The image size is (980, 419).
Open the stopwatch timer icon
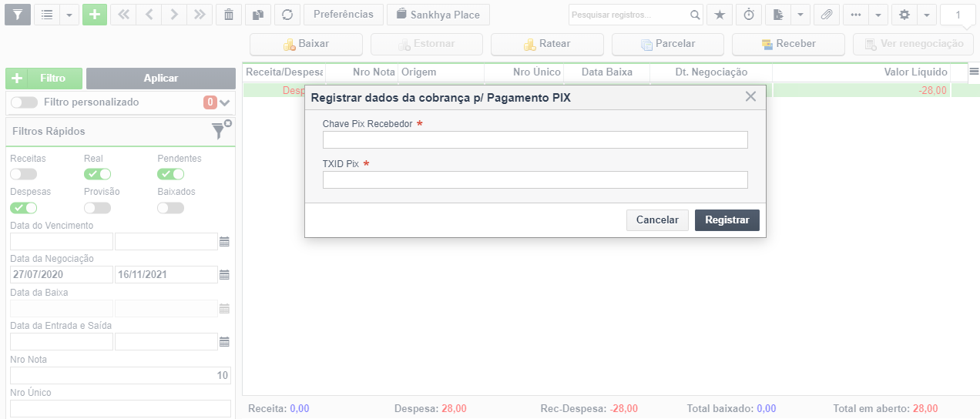point(749,14)
